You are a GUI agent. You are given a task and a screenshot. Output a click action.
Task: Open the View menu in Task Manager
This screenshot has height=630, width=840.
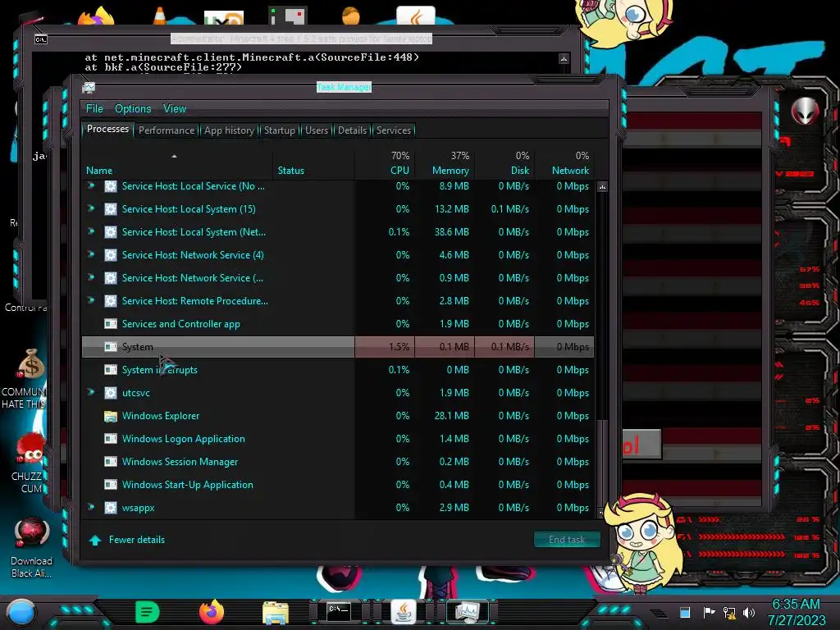click(x=175, y=109)
